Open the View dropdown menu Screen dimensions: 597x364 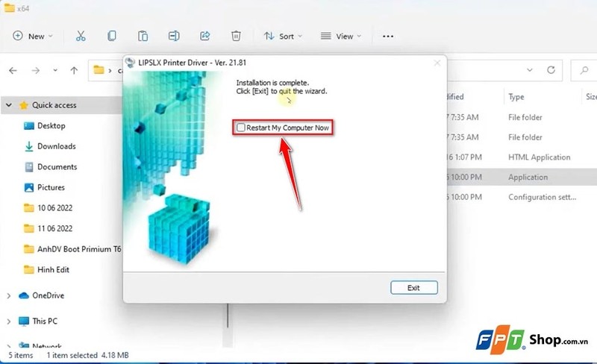tap(341, 36)
